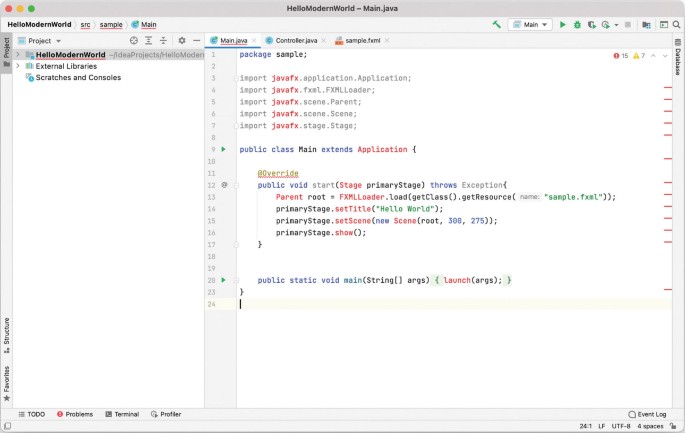Toggle tool window bars via bottom-left corner icon
The width and height of the screenshot is (685, 433).
(7, 426)
